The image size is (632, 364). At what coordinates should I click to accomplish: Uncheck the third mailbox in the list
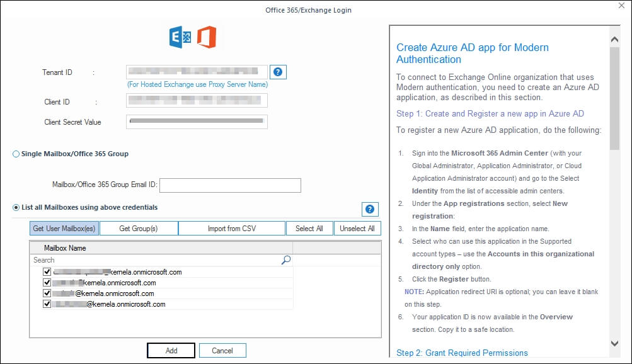(x=47, y=293)
